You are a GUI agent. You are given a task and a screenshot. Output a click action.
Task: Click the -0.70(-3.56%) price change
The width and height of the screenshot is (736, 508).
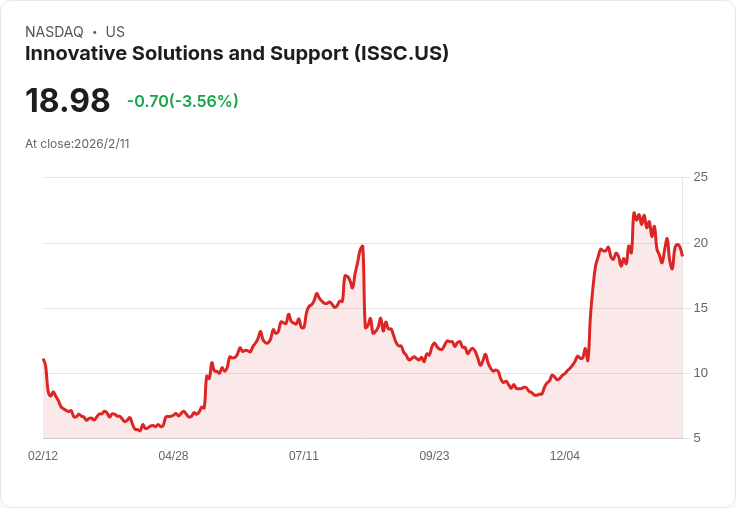coord(182,101)
